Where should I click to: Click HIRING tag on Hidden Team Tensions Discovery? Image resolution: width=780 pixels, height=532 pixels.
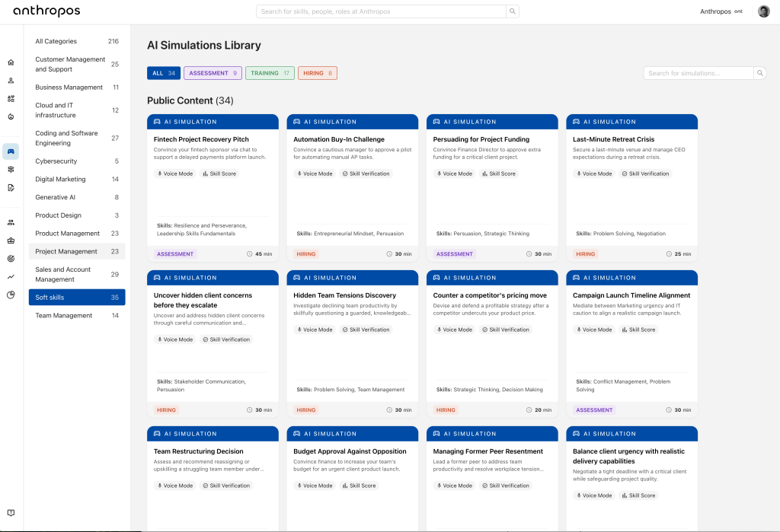306,410
